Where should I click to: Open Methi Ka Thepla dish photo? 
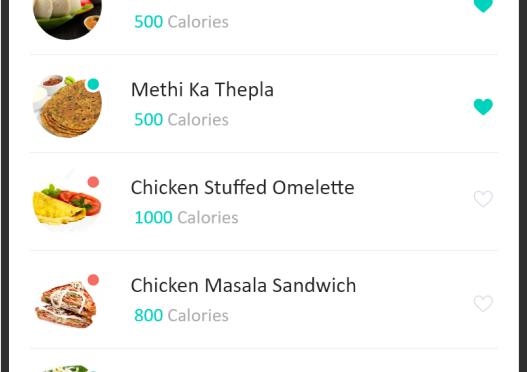pos(68,106)
